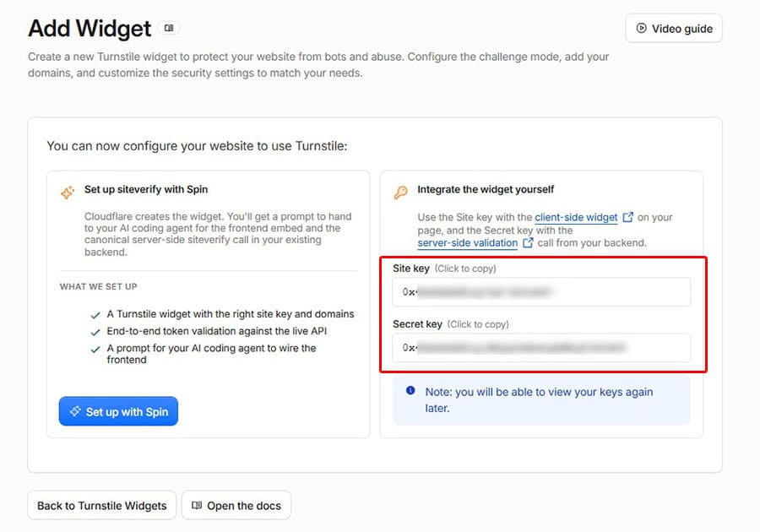
Task: Open the Video guide
Action: [x=674, y=29]
